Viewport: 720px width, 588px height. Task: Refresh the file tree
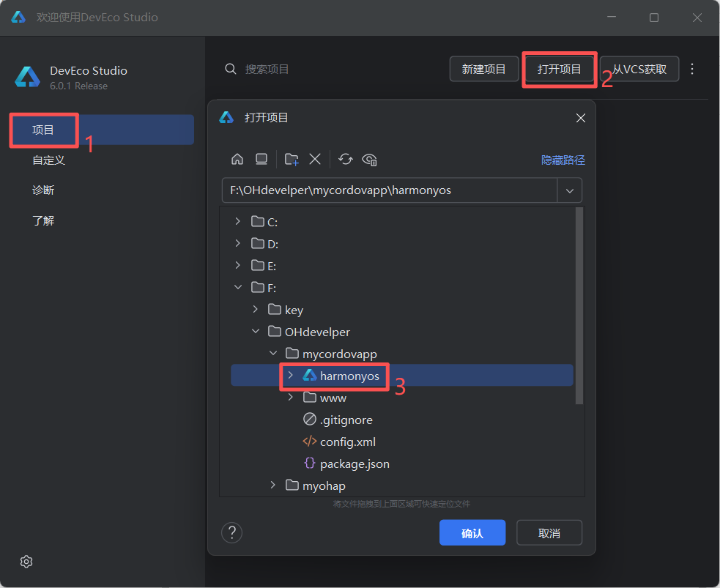[x=345, y=160]
